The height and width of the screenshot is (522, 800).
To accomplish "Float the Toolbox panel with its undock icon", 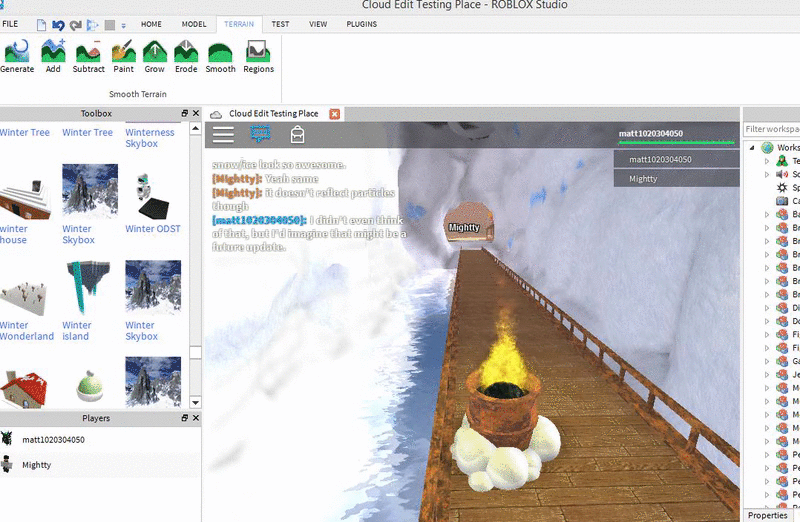I will (185, 113).
